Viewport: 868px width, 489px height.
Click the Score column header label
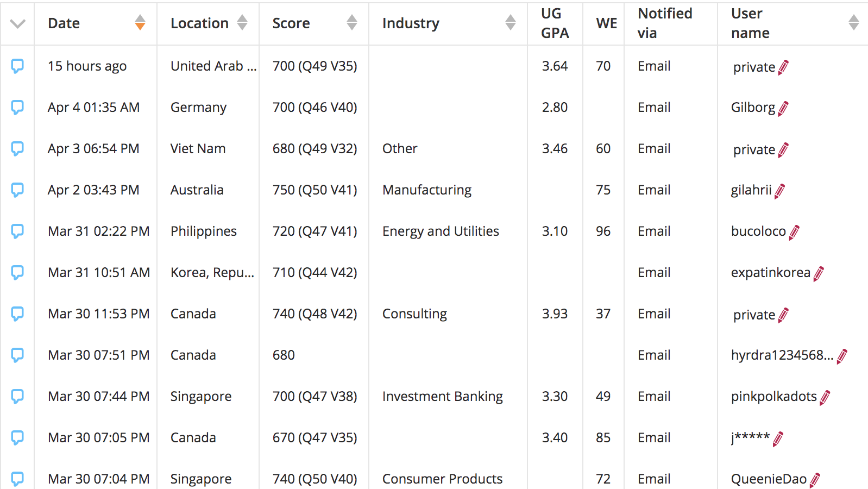(x=291, y=23)
